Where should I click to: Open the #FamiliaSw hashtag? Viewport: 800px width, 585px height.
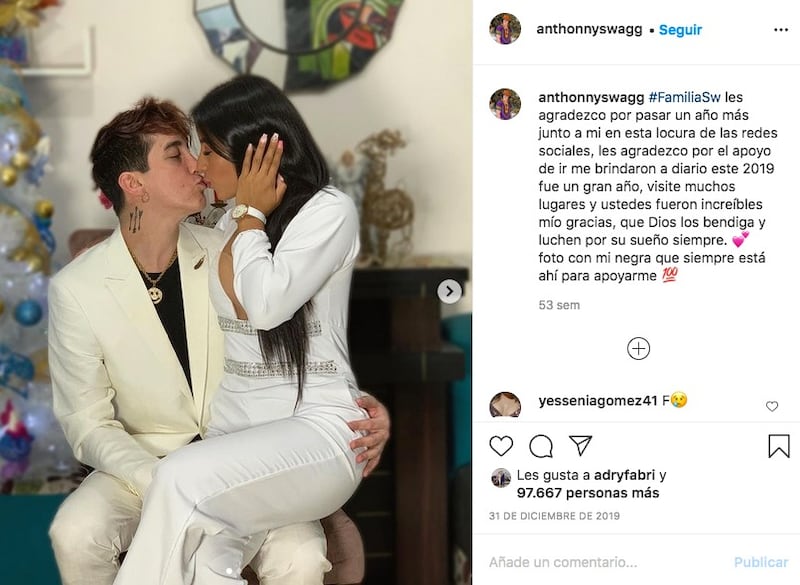684,97
